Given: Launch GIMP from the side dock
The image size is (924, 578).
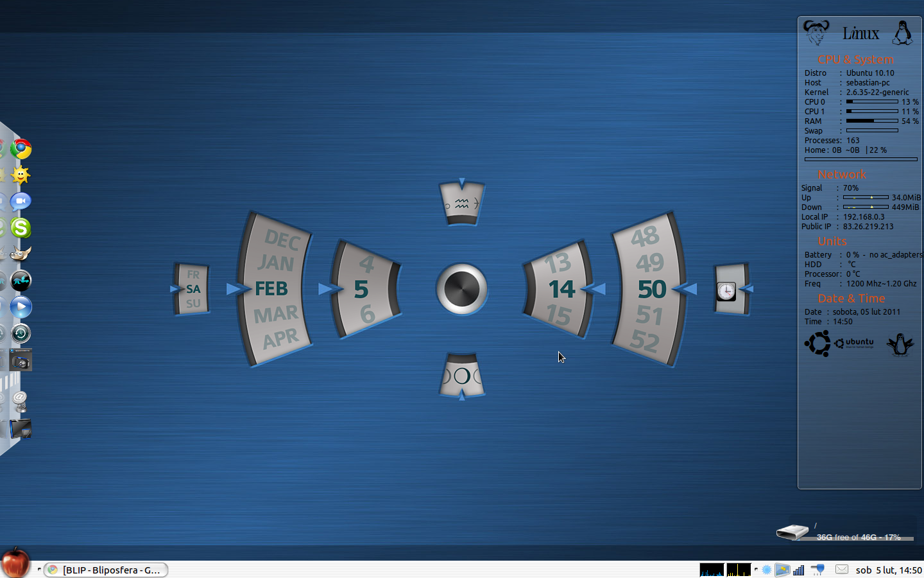Looking at the screenshot, I should (21, 254).
